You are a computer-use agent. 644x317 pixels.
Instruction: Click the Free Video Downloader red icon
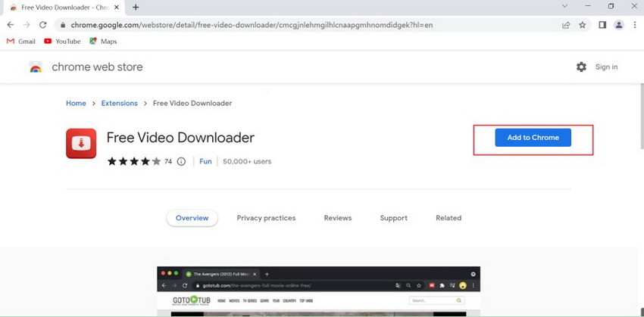[x=81, y=144]
